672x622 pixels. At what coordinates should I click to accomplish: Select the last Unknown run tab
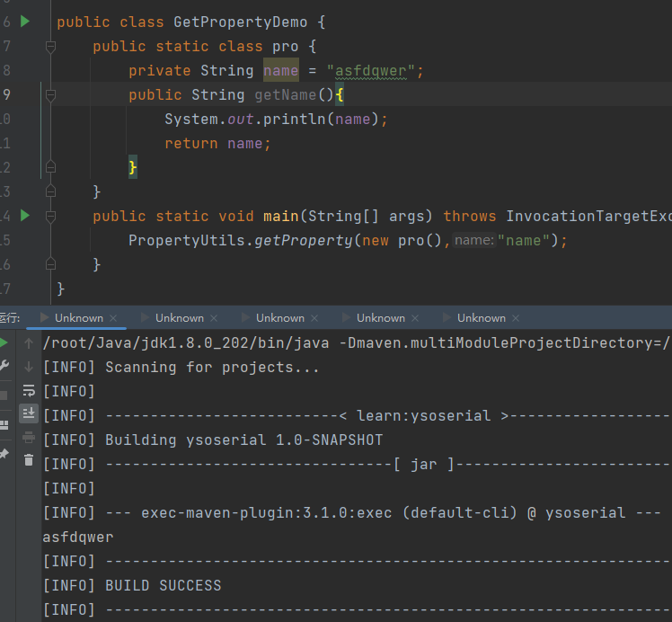[481, 317]
